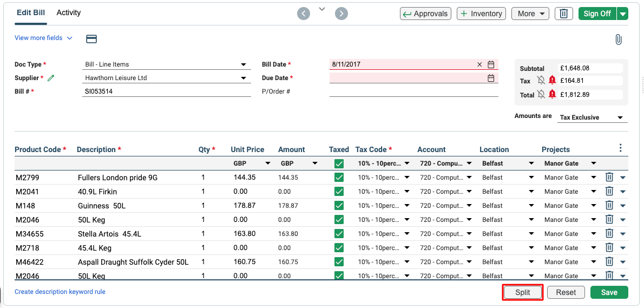Screen dimensions: 644x308
Task: Clear the Bill Date value
Action: pos(479,64)
